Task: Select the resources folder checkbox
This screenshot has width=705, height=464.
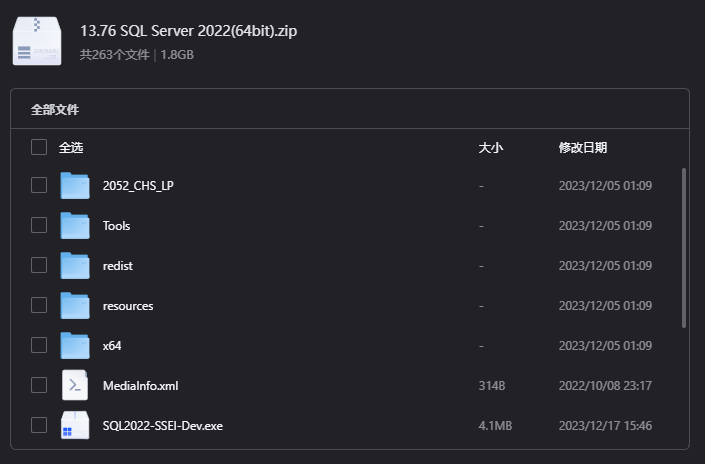Action: click(39, 305)
